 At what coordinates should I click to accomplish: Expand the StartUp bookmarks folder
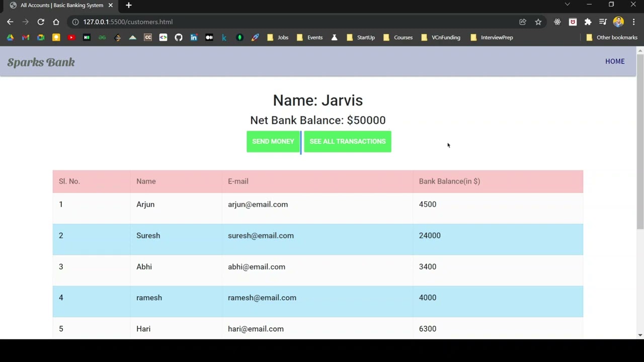[x=361, y=37]
